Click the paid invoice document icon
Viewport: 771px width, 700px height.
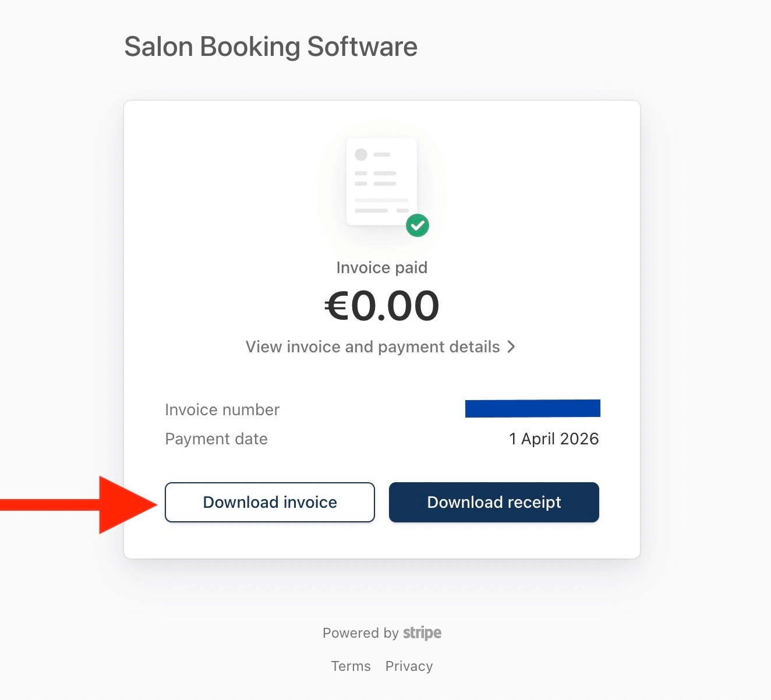[x=381, y=181]
